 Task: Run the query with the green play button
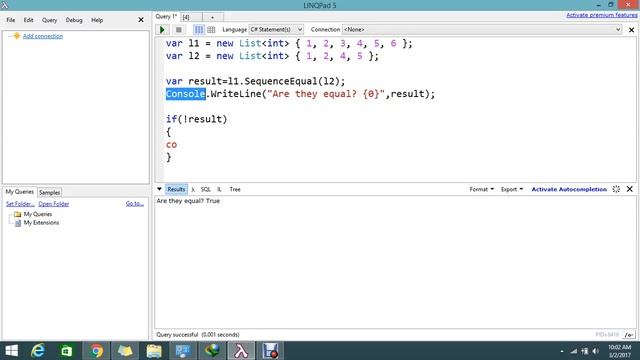click(162, 29)
